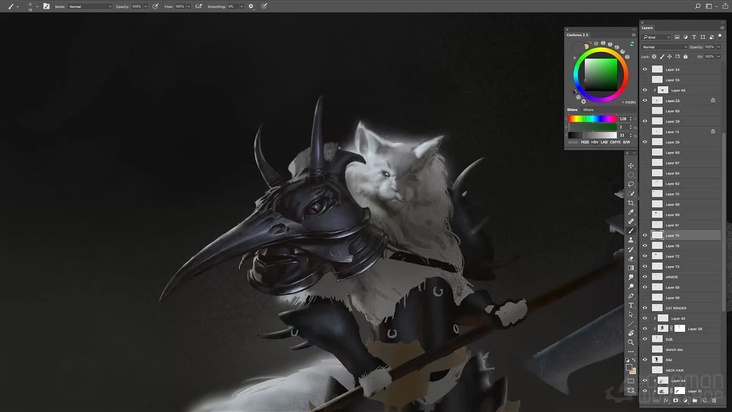Select the Line tool
The width and height of the screenshot is (732, 412).
[631, 324]
